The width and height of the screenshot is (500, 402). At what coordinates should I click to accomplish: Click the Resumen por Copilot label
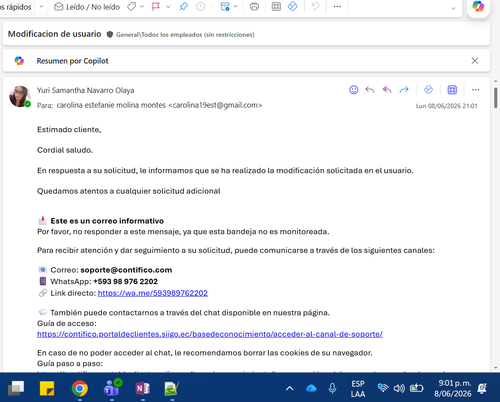coord(72,61)
